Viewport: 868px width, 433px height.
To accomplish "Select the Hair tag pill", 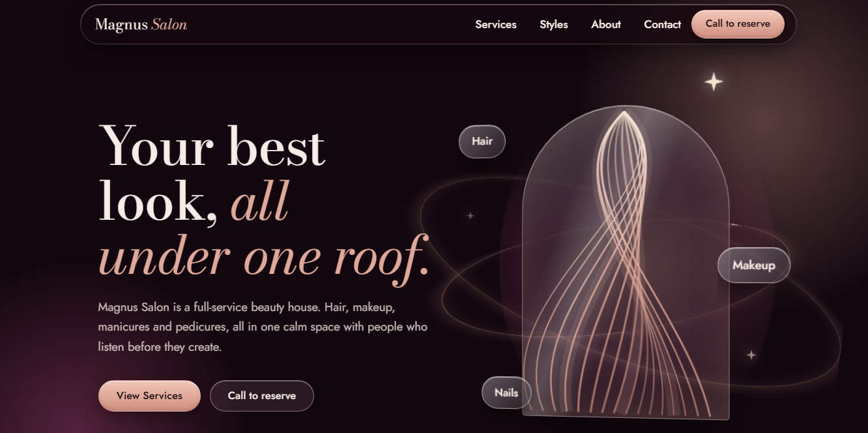I will (482, 142).
